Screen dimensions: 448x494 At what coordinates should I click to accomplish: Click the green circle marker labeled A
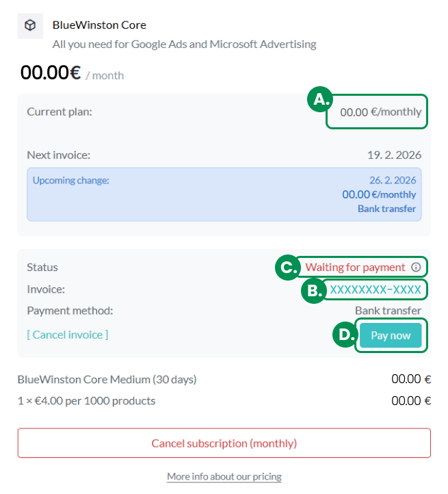coord(319,100)
